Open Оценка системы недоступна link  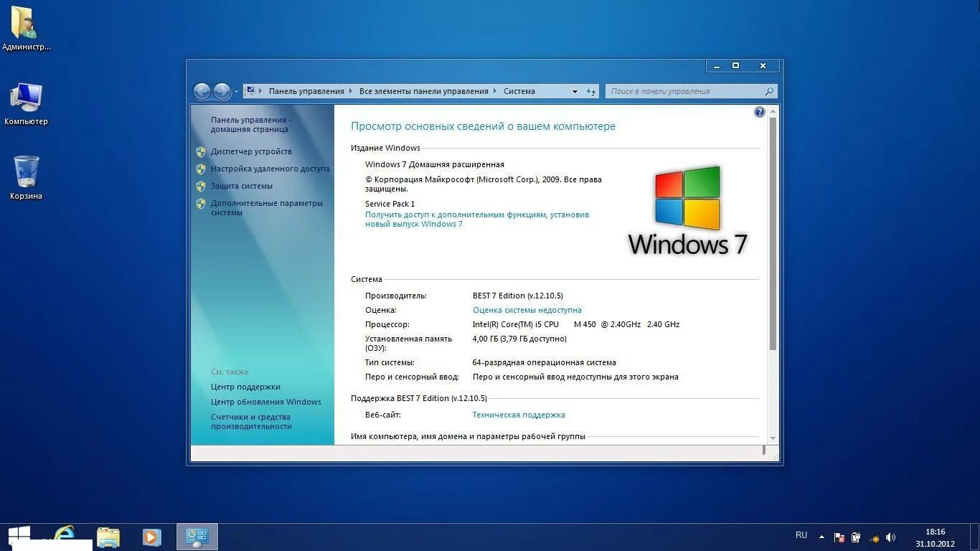tap(527, 310)
